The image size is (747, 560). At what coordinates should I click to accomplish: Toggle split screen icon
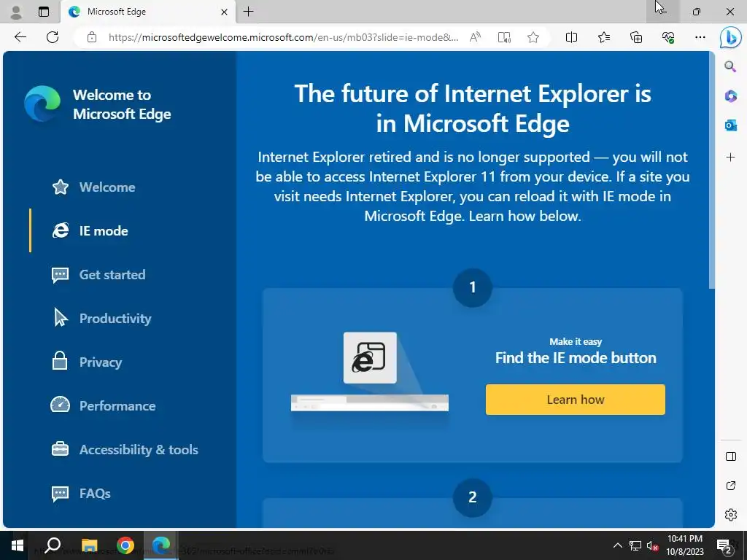click(x=571, y=37)
